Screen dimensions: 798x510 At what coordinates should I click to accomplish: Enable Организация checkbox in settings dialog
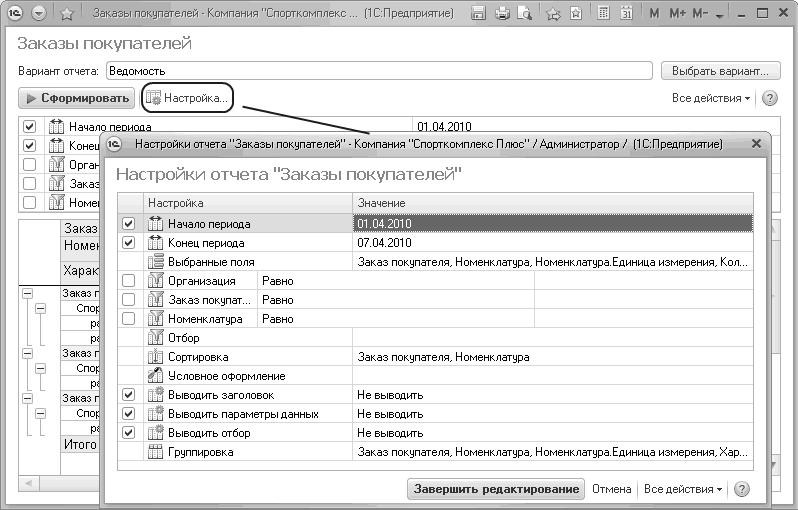pos(129,280)
